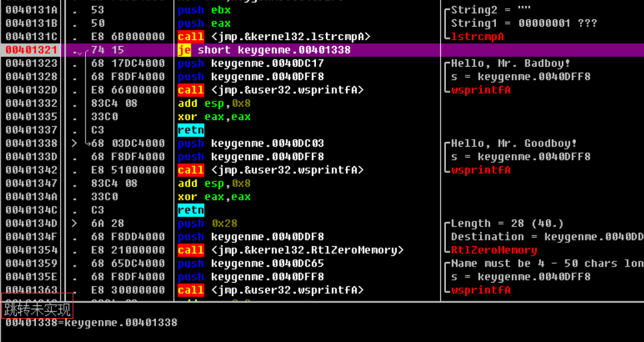Select the row at address 00401338
Screen dimensions: 644x342
tap(31, 143)
